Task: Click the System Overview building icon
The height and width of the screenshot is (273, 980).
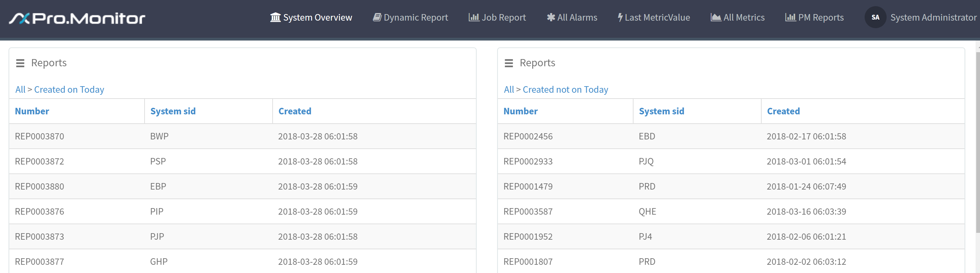Action: click(275, 17)
